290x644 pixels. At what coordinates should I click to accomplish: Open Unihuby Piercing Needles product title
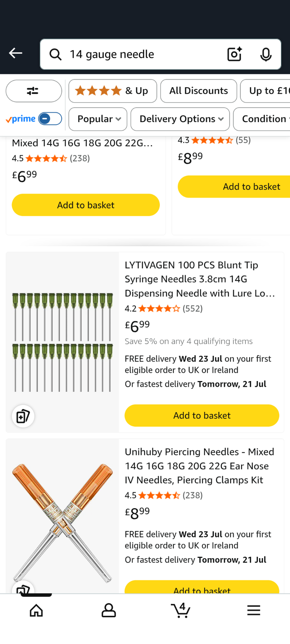[199, 466]
